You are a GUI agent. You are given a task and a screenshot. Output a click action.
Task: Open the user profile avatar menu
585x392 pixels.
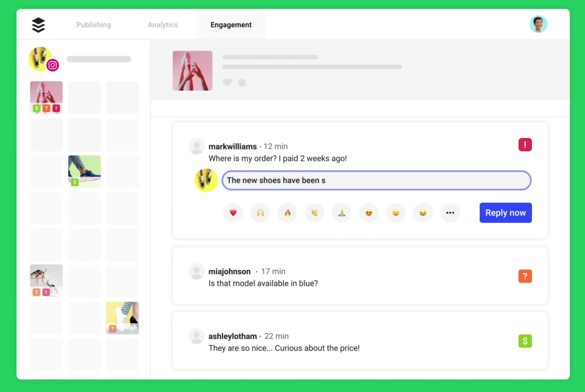pos(539,24)
